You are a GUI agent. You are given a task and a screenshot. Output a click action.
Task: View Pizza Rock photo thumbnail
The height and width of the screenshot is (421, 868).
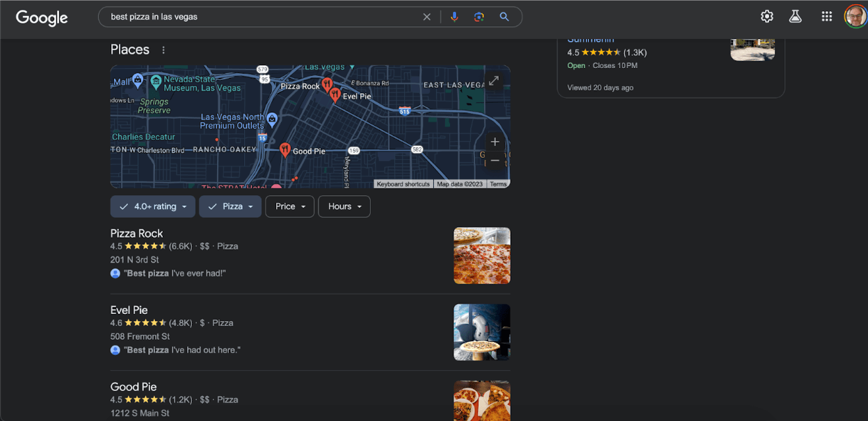482,256
